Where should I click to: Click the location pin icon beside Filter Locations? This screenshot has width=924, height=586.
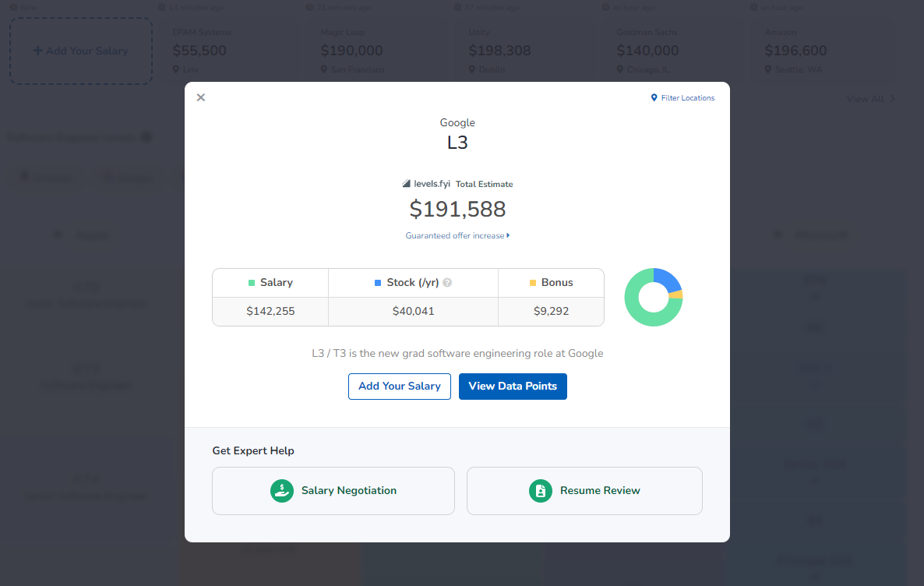click(x=654, y=98)
